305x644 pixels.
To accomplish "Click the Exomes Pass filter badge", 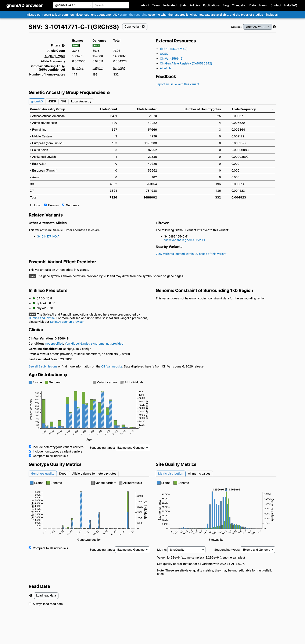I will point(76,46).
